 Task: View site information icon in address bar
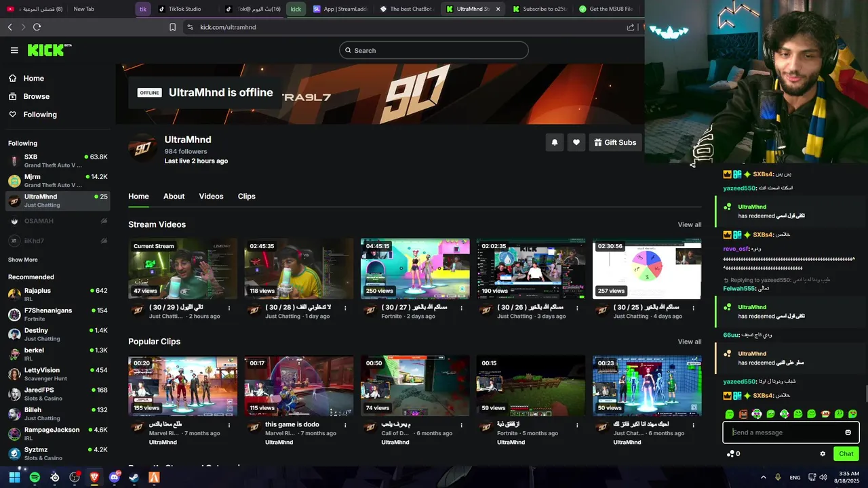pos(190,27)
